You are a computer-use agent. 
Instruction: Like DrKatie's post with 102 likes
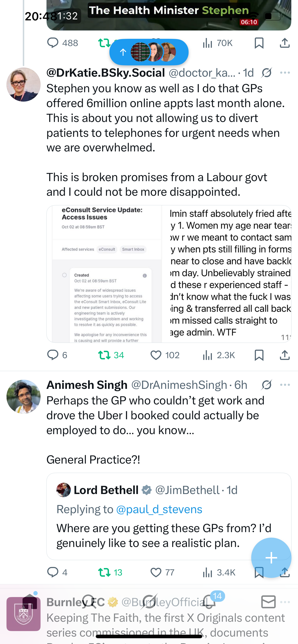pos(156,355)
